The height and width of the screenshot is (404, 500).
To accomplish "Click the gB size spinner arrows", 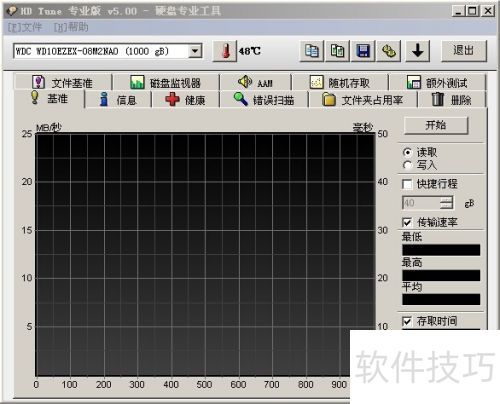I will coord(446,203).
